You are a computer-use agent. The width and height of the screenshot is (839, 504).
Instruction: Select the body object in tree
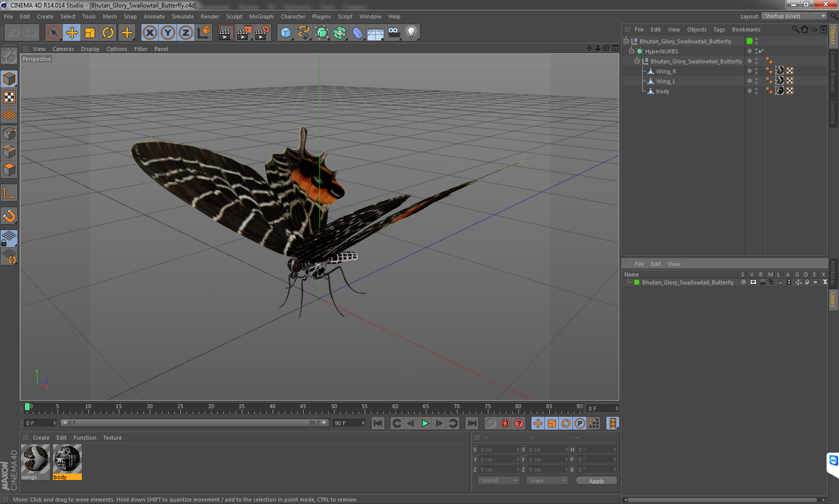click(662, 91)
